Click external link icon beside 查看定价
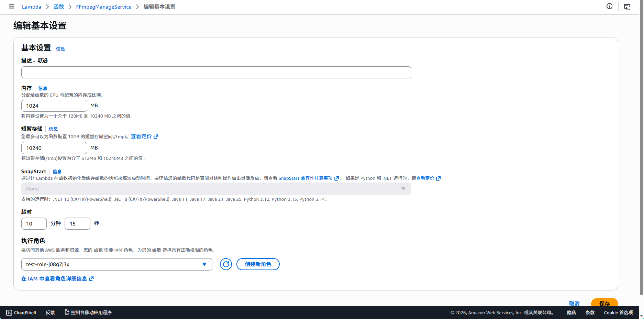The width and height of the screenshot is (644, 319). tap(156, 137)
